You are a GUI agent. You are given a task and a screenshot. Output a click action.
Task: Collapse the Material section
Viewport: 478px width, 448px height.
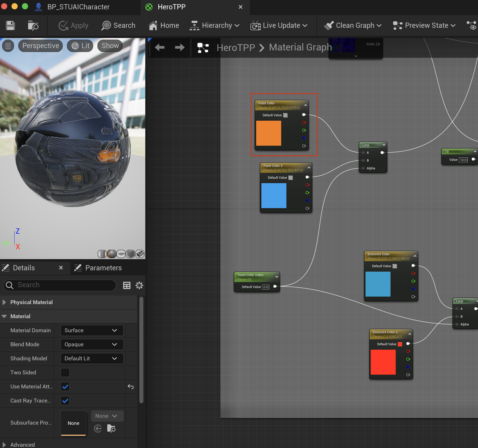[4, 316]
